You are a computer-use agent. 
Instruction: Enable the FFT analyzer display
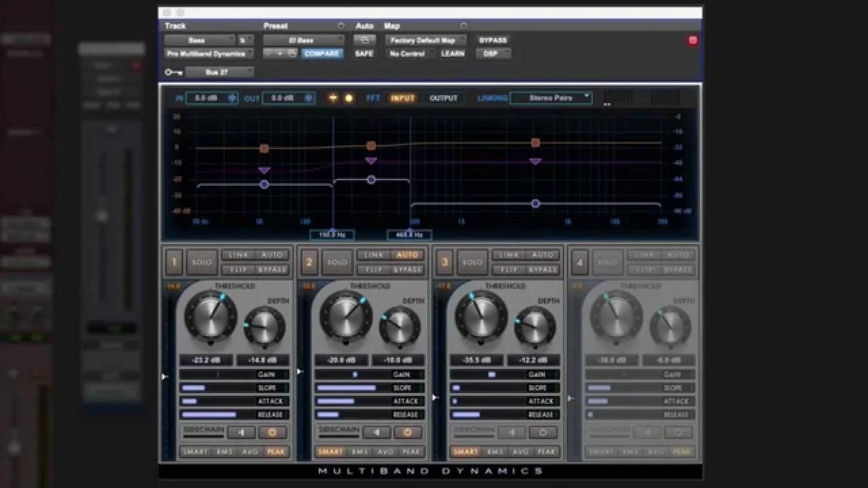(x=372, y=98)
